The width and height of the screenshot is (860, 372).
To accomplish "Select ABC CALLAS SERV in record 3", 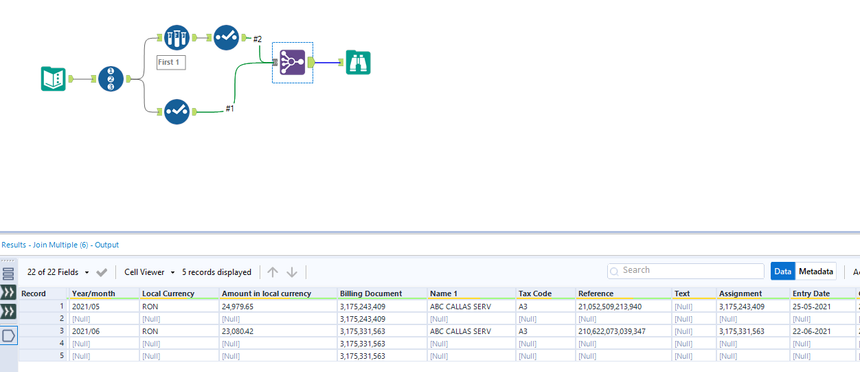I will click(472, 331).
